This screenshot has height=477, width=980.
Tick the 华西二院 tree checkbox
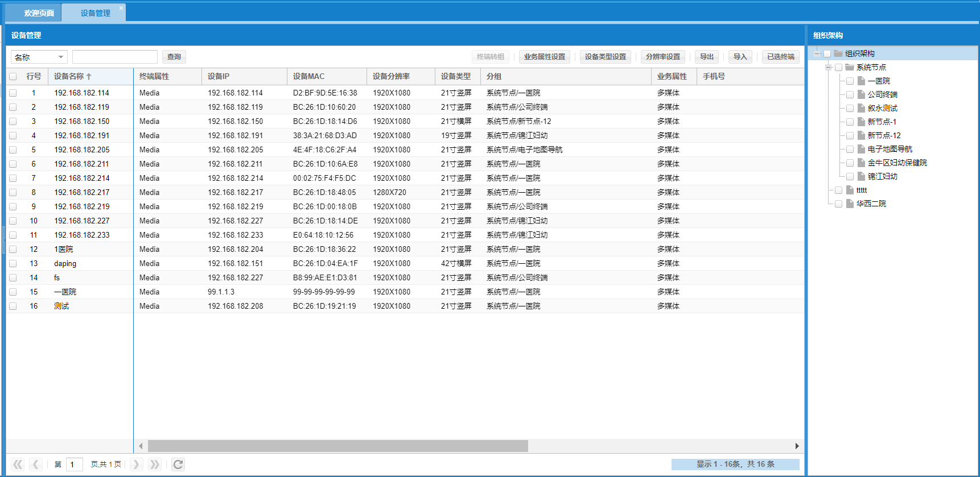(838, 204)
